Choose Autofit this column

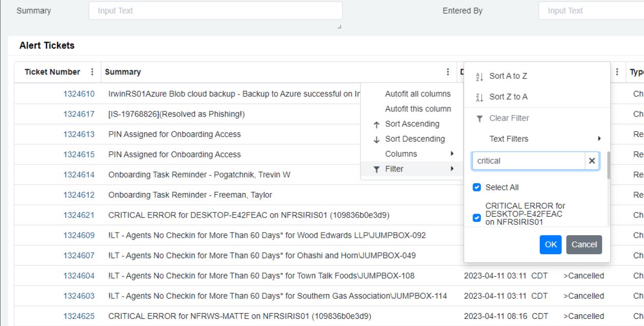click(418, 109)
